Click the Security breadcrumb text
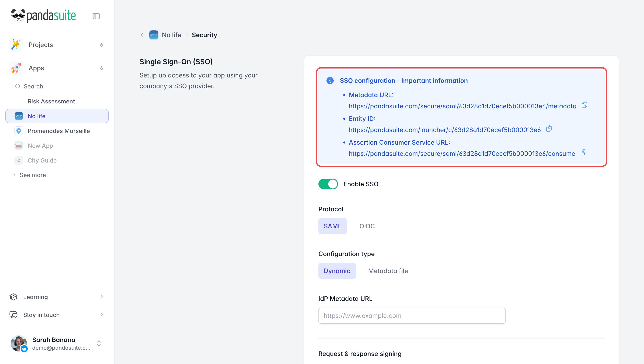 (204, 35)
